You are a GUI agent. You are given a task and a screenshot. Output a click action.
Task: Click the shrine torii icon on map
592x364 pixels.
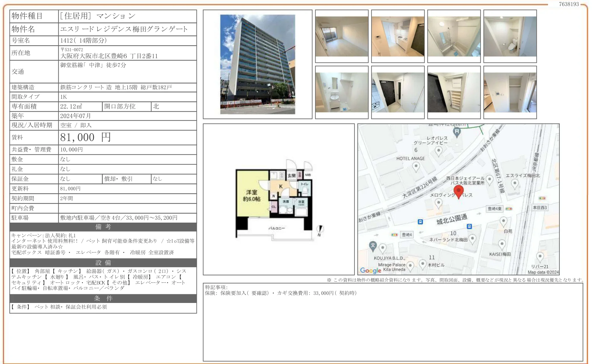coord(457,132)
